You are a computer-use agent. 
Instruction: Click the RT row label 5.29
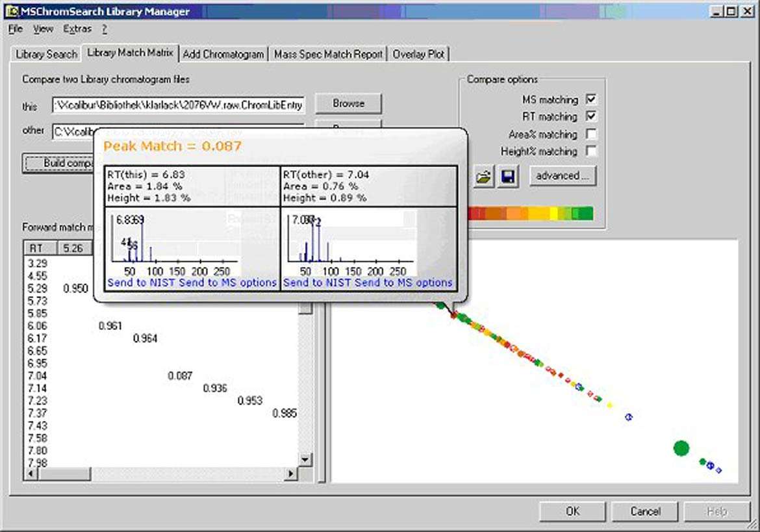point(37,289)
